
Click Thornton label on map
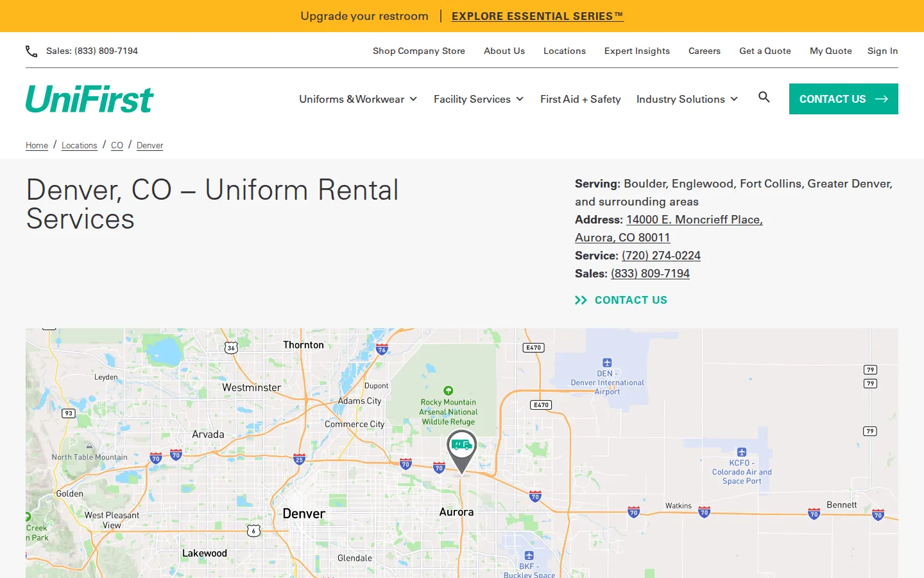click(304, 345)
